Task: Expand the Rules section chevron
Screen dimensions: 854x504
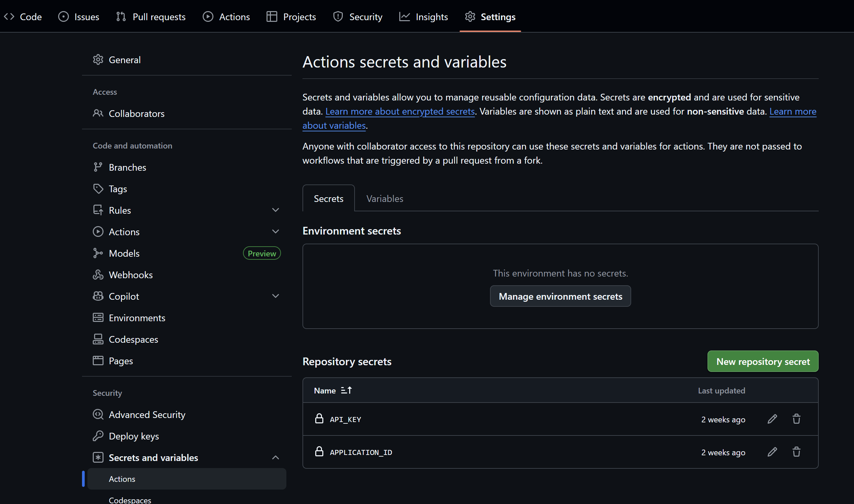Action: tap(276, 210)
